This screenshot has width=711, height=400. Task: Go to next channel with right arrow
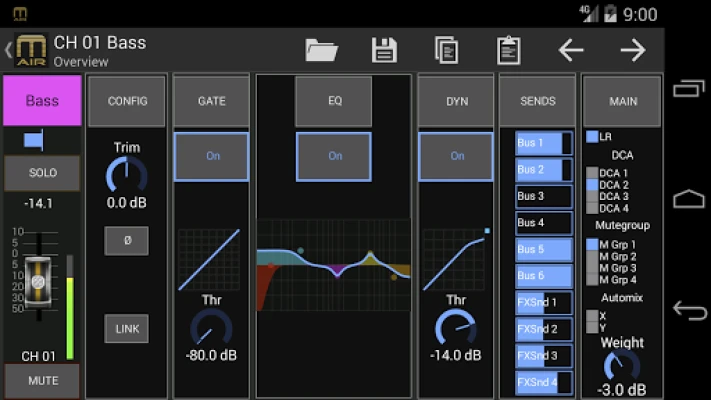(x=632, y=50)
